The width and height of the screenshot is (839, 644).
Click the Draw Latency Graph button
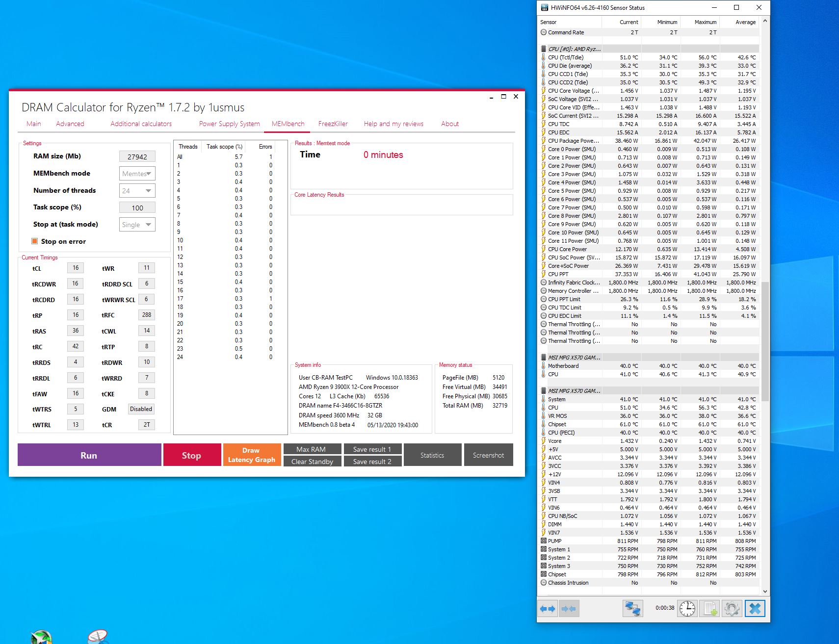[252, 455]
